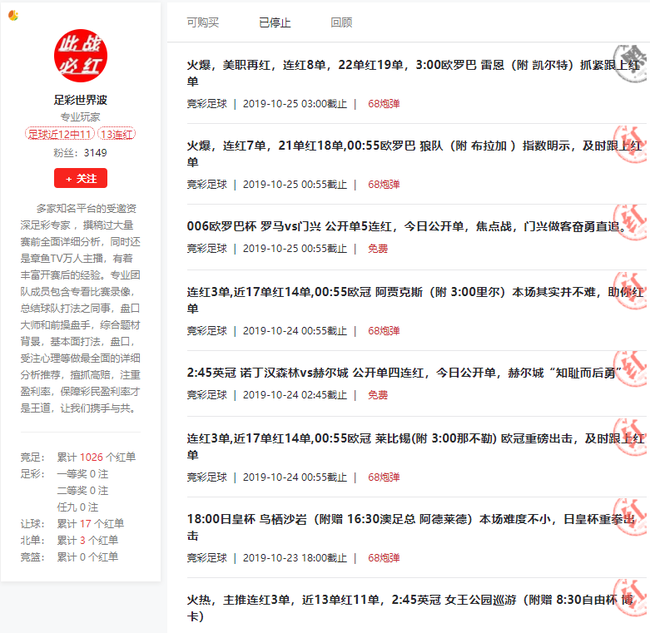Open the 2:45英冠 诺丁汉森林vs赫尔城 article
The width and height of the screenshot is (650, 633).
[x=405, y=373]
